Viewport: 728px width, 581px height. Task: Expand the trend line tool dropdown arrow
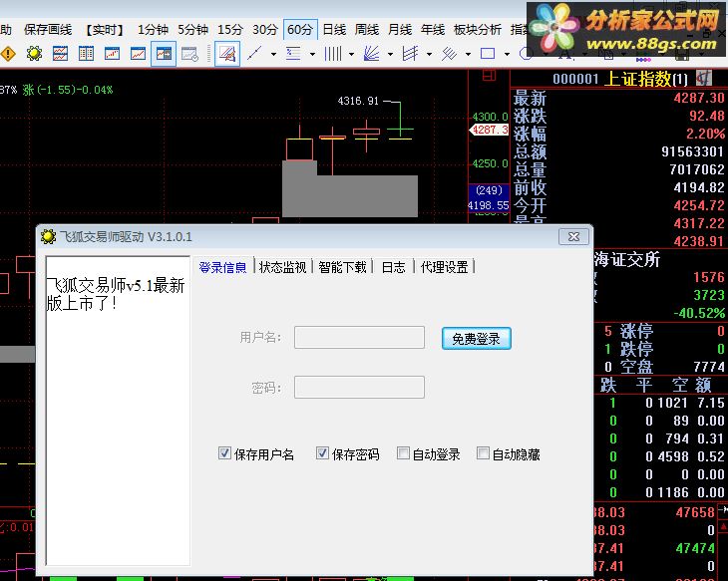(273, 54)
